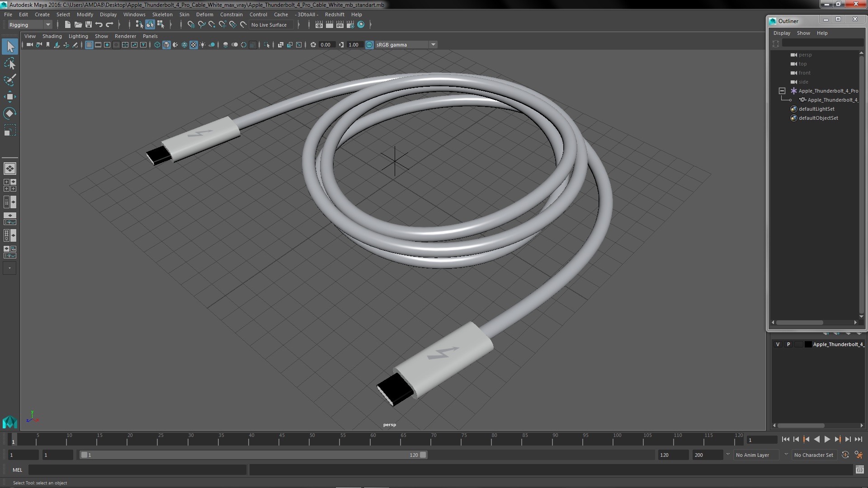Toggle use all lights in viewport
Image resolution: width=868 pixels, height=488 pixels.
point(203,45)
